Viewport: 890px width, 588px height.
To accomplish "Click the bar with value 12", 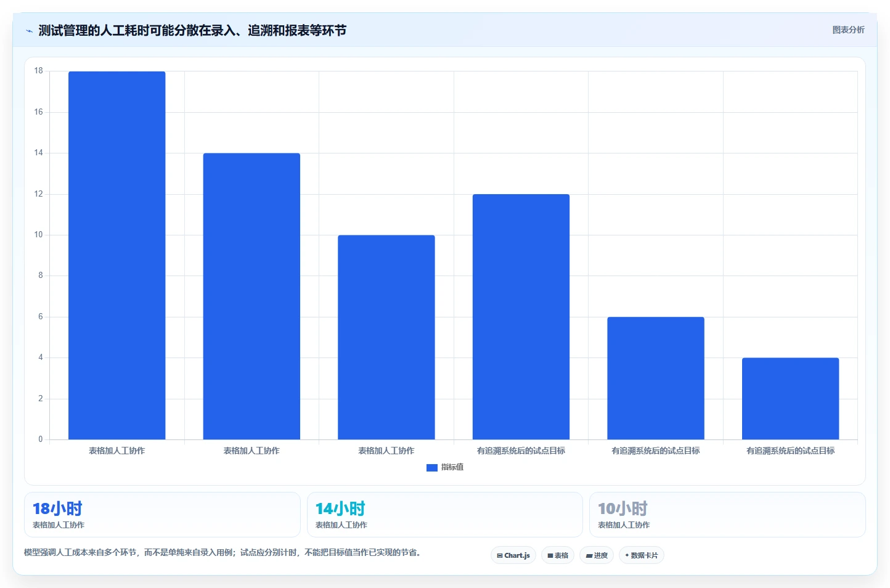I will point(521,317).
